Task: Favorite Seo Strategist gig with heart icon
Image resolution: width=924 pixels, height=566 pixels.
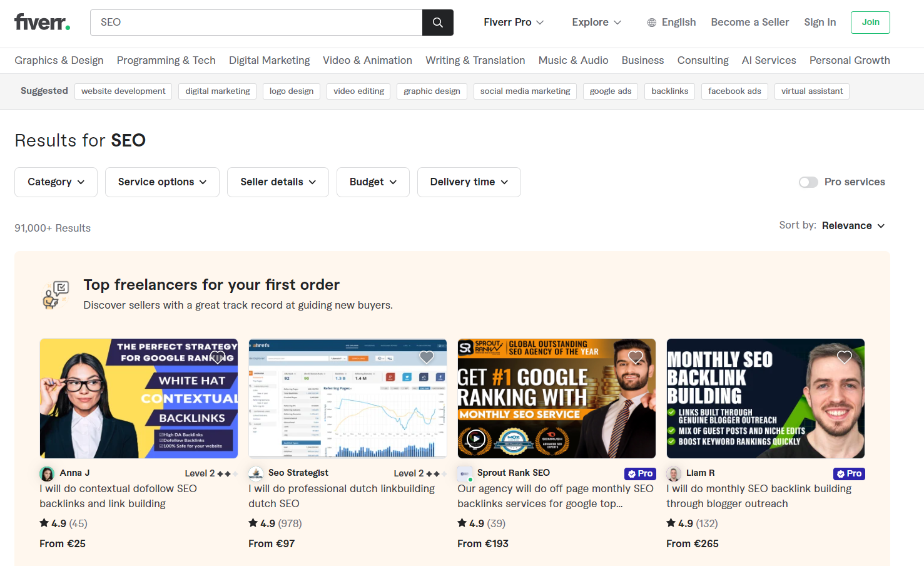Action: pyautogui.click(x=427, y=357)
